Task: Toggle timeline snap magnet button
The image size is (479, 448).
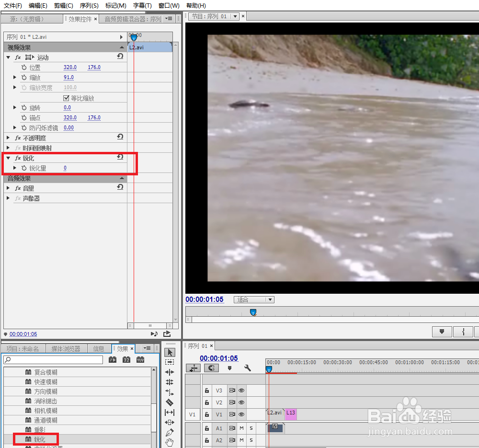Action: click(x=211, y=368)
